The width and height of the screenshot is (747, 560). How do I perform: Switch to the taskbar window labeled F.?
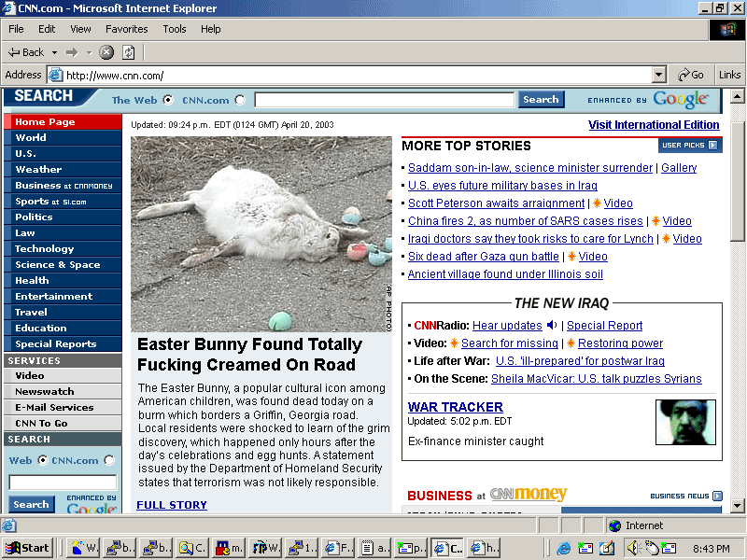(338, 548)
